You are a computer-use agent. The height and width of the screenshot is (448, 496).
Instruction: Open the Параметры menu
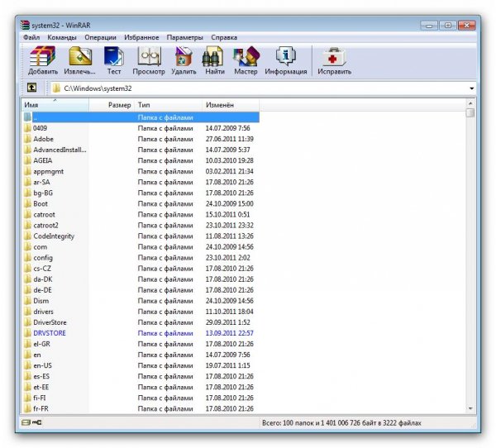pyautogui.click(x=184, y=37)
